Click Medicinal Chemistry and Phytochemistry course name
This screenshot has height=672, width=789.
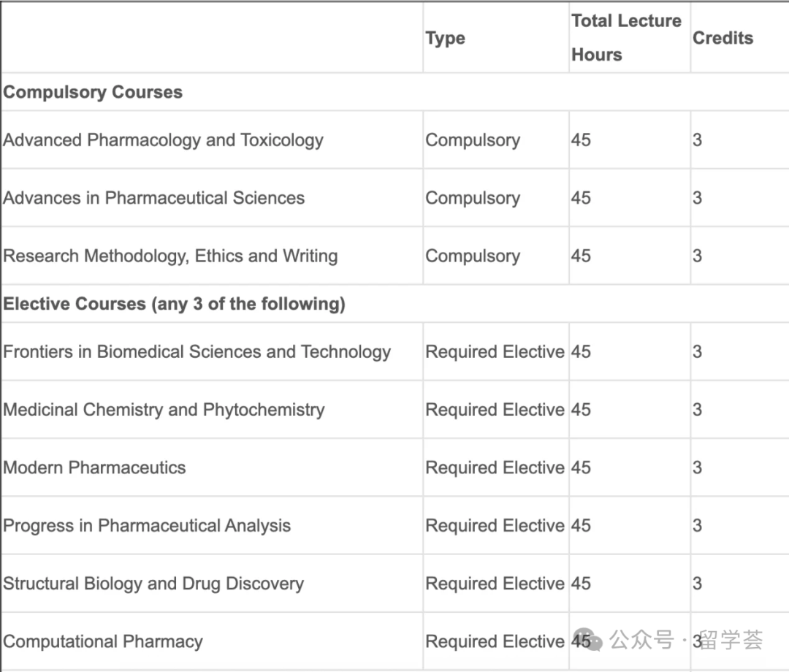pyautogui.click(x=164, y=410)
